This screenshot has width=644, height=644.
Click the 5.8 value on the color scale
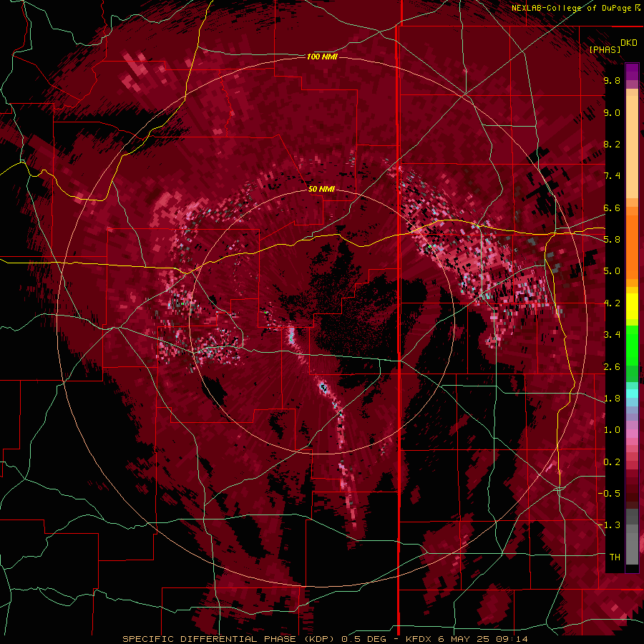[x=612, y=240]
